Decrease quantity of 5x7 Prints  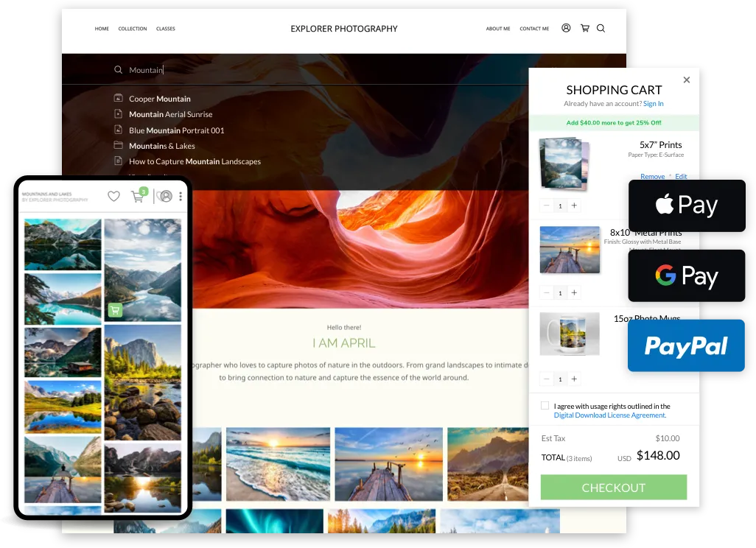[x=546, y=205]
